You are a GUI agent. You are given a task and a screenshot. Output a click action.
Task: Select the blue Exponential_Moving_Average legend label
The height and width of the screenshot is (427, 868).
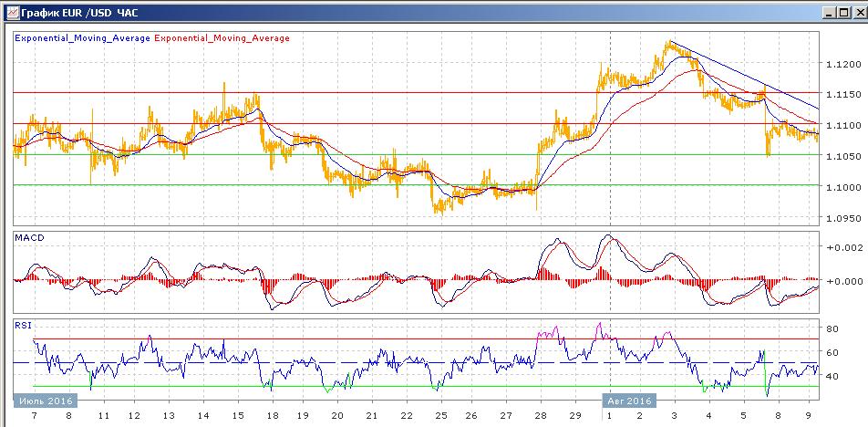click(82, 38)
